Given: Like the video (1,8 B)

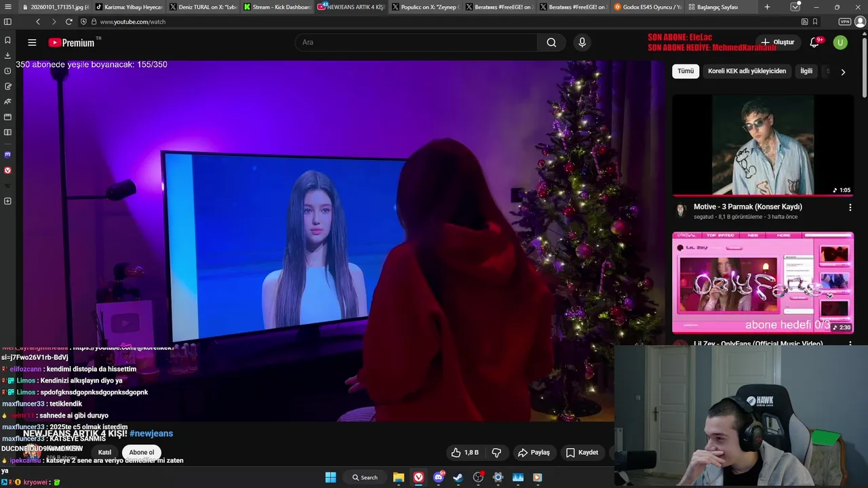Looking at the screenshot, I should 465,452.
